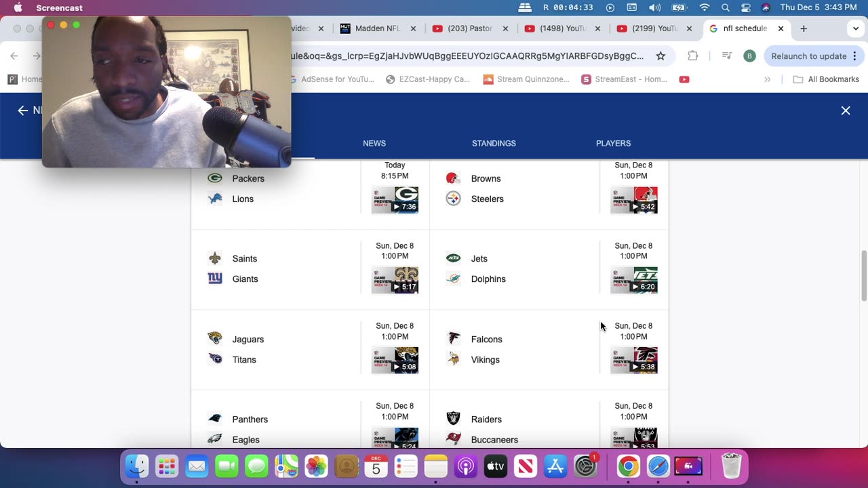Click the page vertical scrollbar
Image resolution: width=868 pixels, height=488 pixels.
[x=863, y=275]
